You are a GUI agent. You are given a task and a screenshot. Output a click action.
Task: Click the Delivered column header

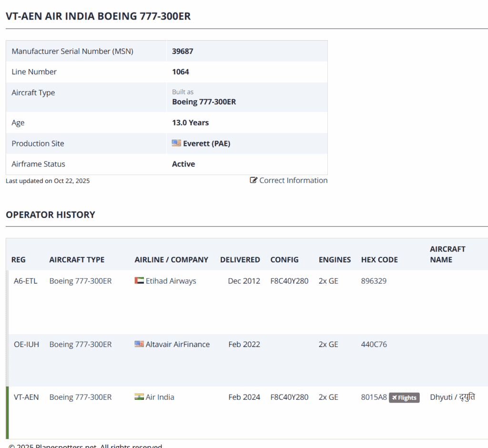pyautogui.click(x=240, y=260)
